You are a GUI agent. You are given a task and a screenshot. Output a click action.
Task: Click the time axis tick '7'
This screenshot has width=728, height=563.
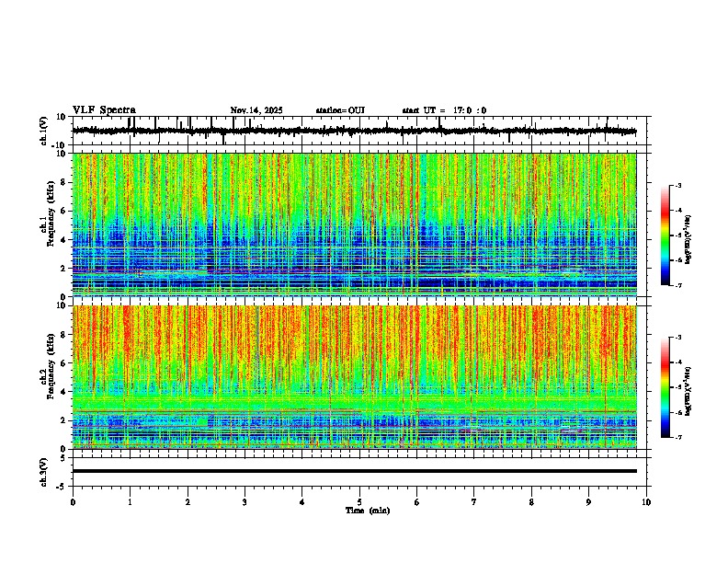click(x=474, y=502)
